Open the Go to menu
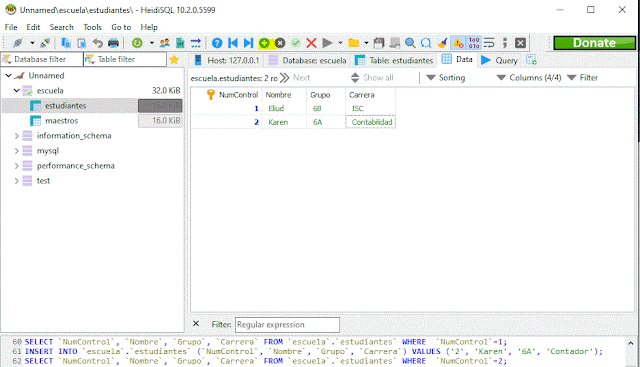Screen dimensions: 640x367 coord(121,27)
